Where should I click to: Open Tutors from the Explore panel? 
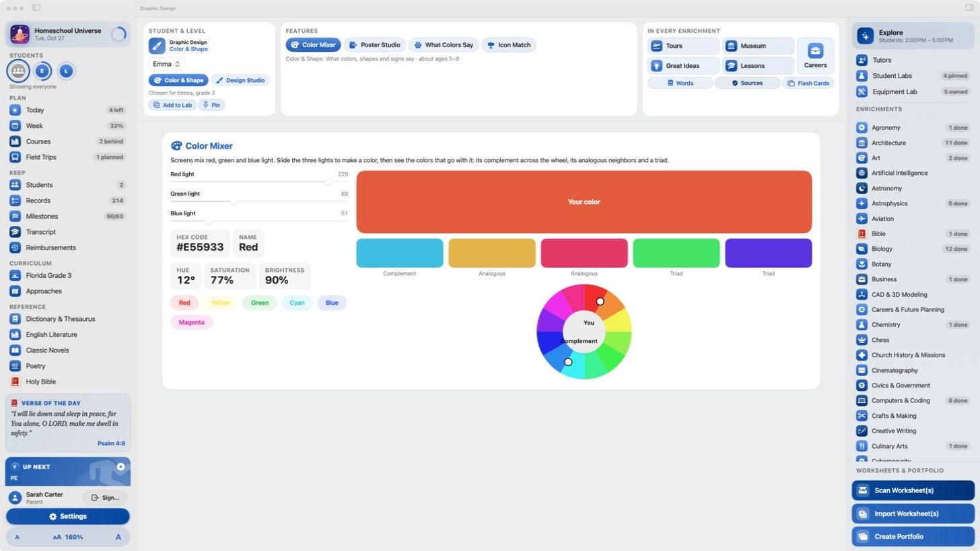913,60
